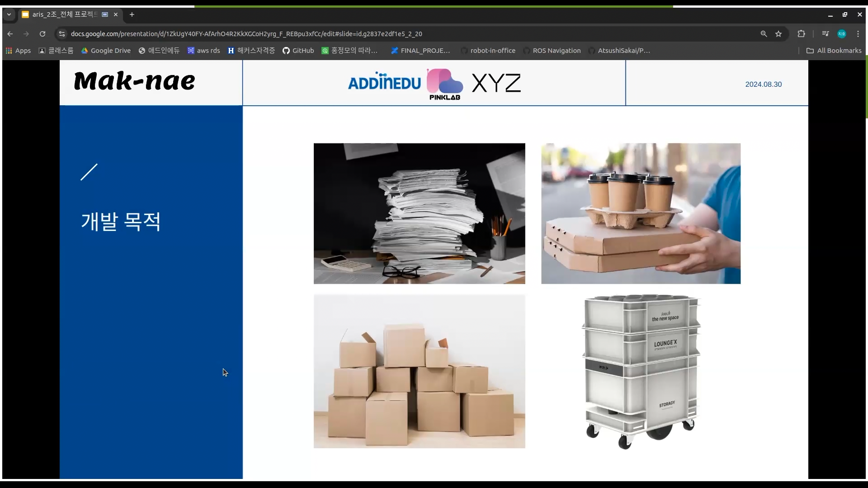
Task: Open the ROS Navigation bookmark
Action: (x=552, y=51)
